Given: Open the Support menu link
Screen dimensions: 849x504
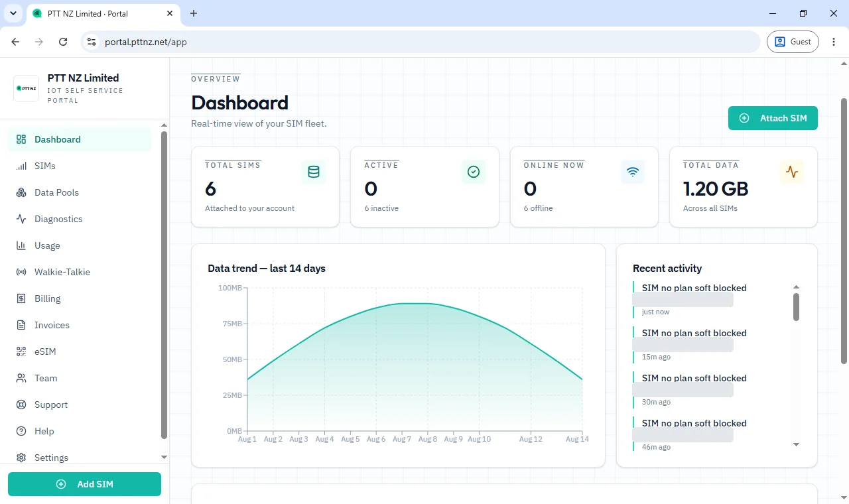Looking at the screenshot, I should pos(80,405).
